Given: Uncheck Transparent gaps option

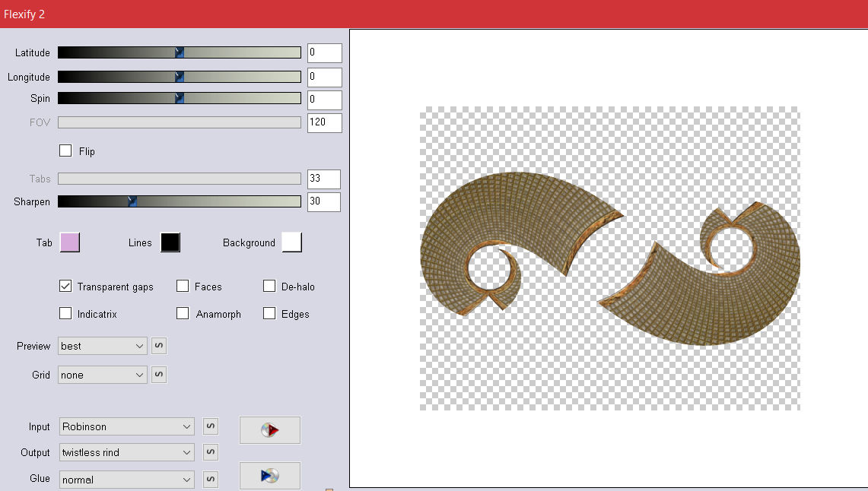Looking at the screenshot, I should point(65,287).
